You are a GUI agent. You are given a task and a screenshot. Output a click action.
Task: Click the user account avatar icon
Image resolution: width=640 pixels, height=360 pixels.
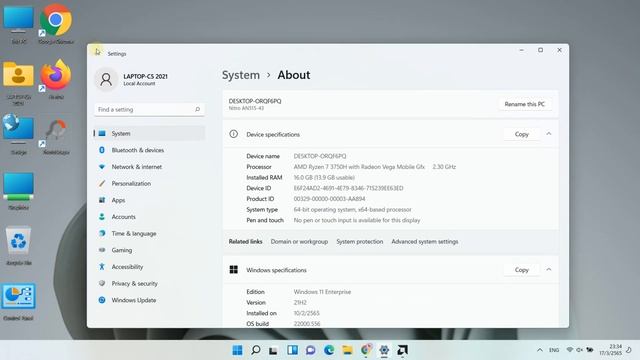click(106, 79)
